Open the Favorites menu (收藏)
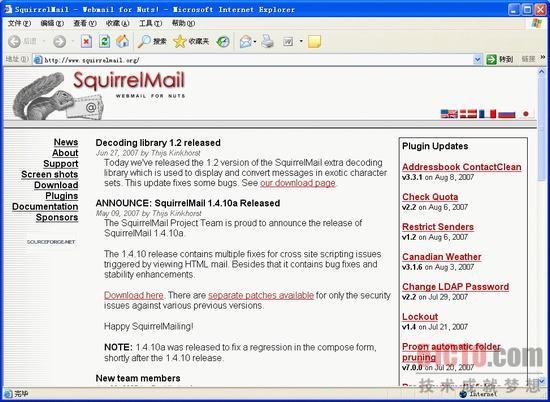Screen dimensions: 550x402 (118, 23)
